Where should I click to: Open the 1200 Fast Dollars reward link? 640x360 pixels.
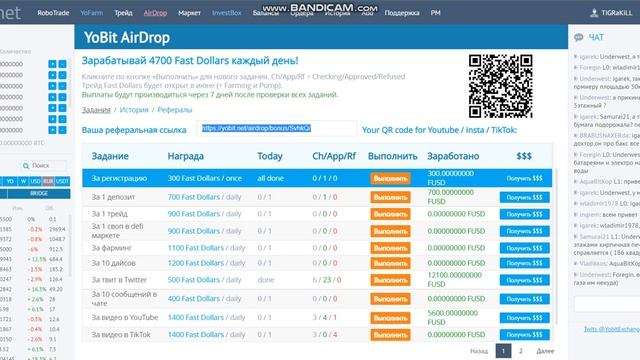coord(196,263)
